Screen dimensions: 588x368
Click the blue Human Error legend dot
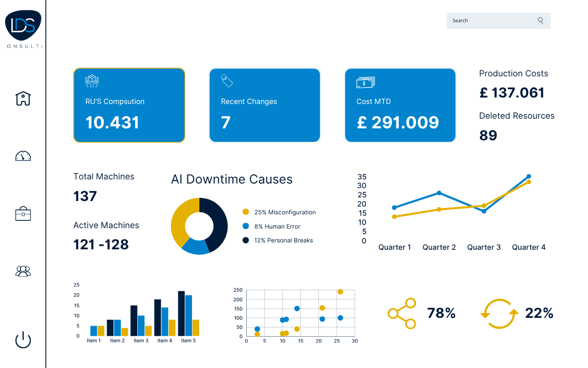(x=246, y=226)
